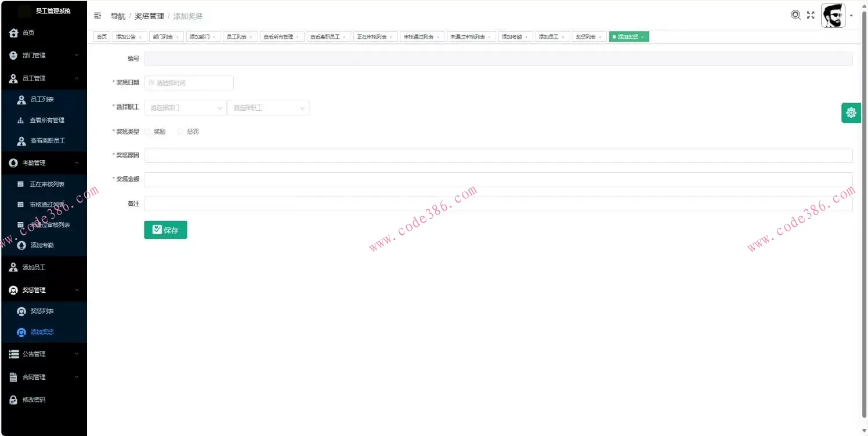Click the 修改密码 lock icon
This screenshot has width=868, height=436.
(x=14, y=400)
